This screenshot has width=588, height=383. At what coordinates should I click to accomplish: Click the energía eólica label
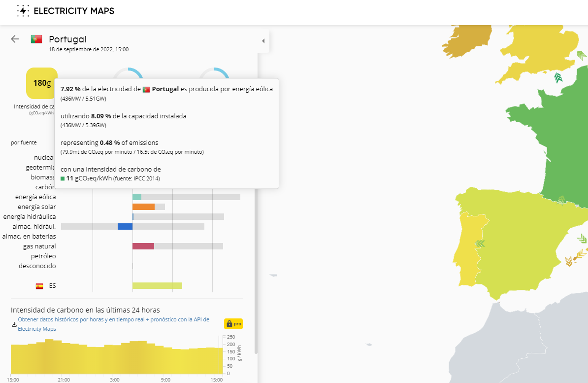[35, 197]
